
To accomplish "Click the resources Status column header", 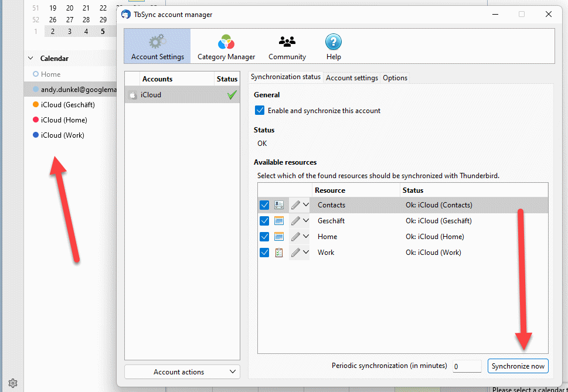I will [x=474, y=190].
